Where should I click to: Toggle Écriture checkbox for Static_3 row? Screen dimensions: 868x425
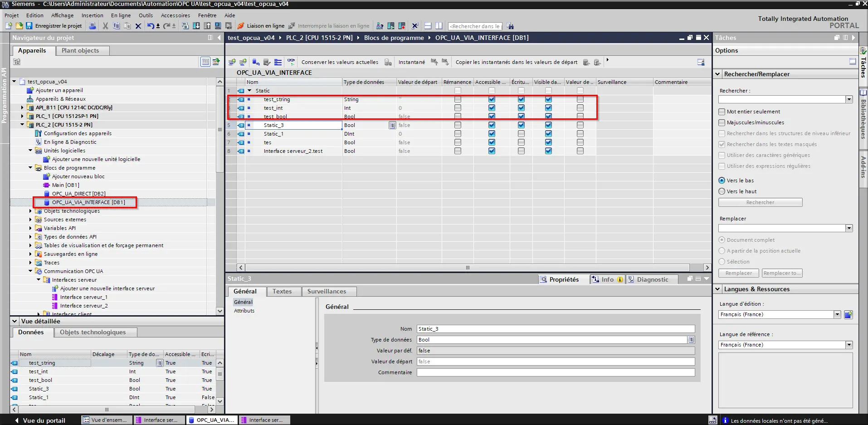pyautogui.click(x=521, y=125)
